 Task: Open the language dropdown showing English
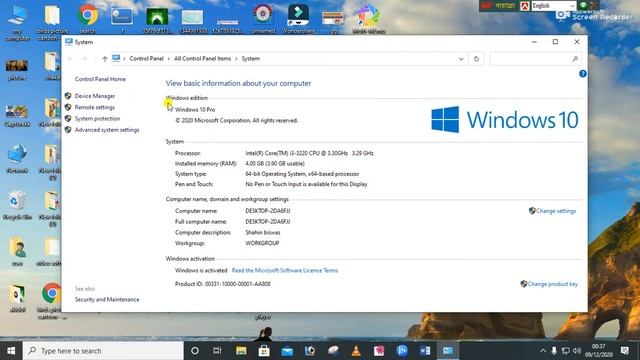click(x=553, y=6)
